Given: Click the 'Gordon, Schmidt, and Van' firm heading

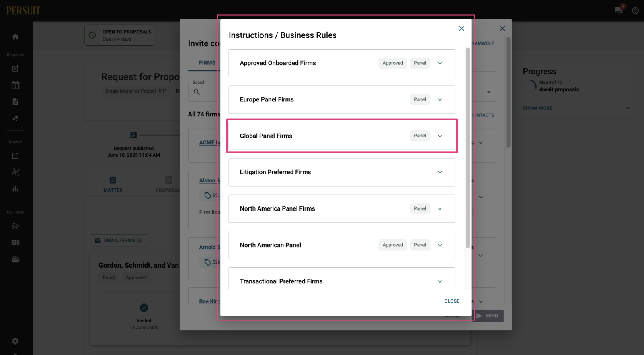Looking at the screenshot, I should coord(139,265).
